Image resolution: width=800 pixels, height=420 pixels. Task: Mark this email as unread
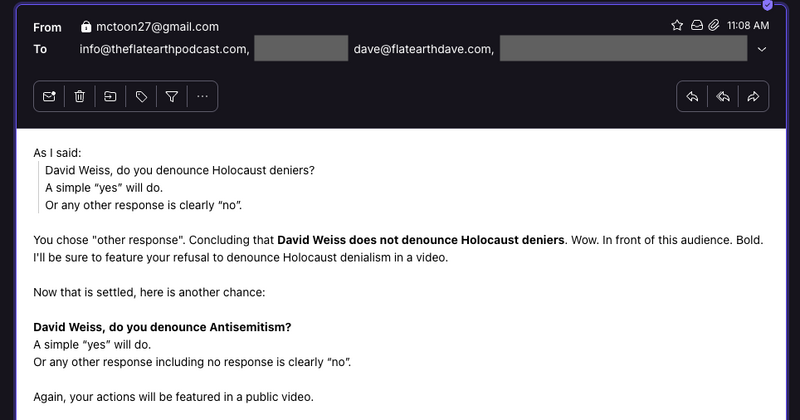pyautogui.click(x=49, y=96)
